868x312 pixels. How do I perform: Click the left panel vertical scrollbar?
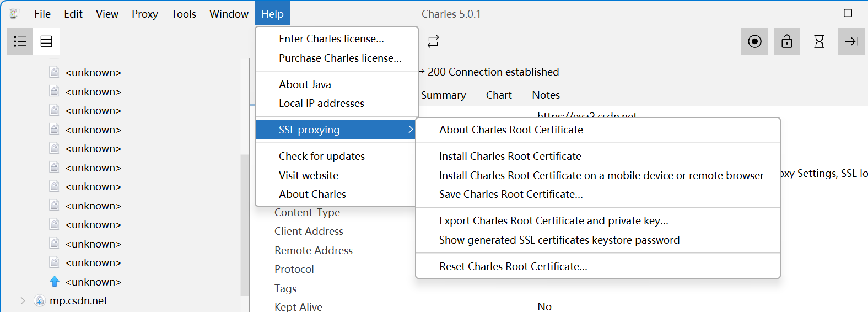tap(244, 225)
